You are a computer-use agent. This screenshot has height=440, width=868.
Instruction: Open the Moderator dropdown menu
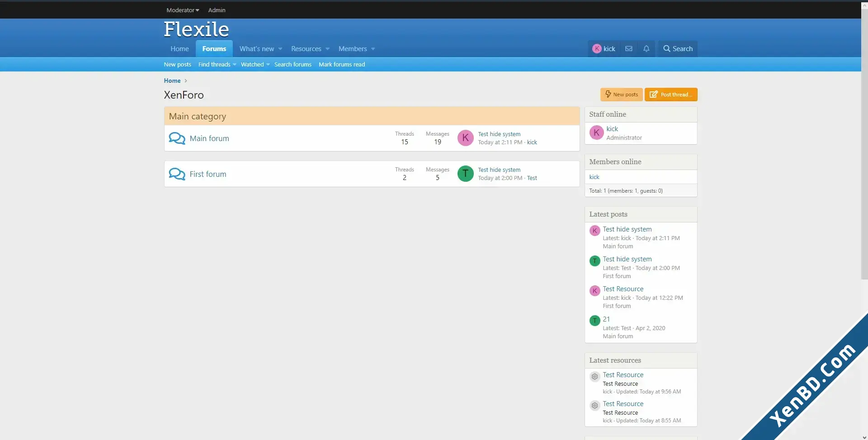point(183,10)
